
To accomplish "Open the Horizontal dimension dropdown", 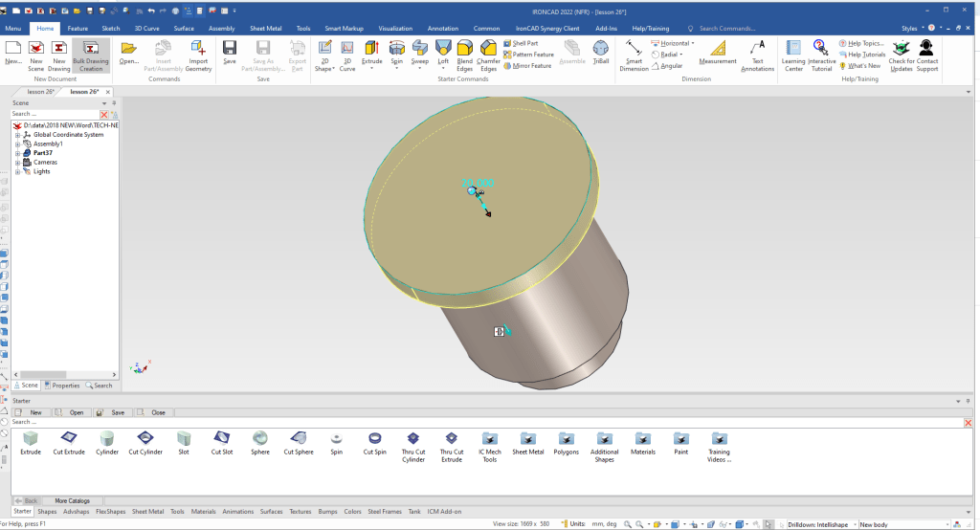I will pos(693,43).
